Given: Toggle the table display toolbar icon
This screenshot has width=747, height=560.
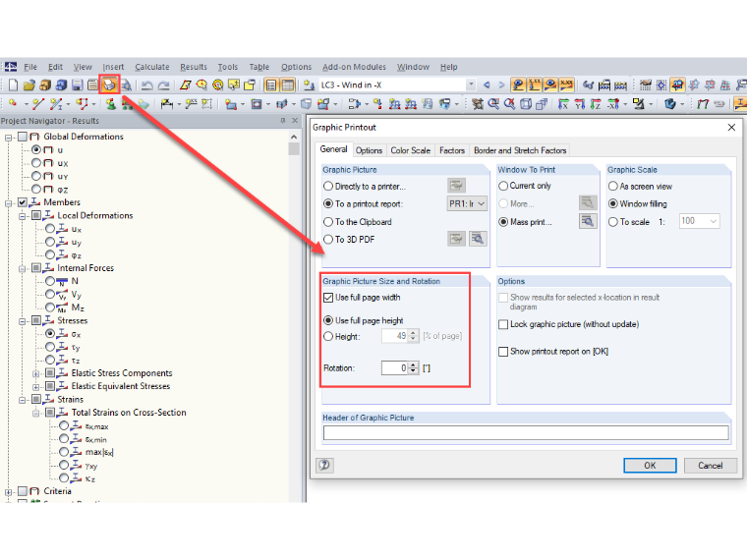Looking at the screenshot, I should (x=288, y=85).
